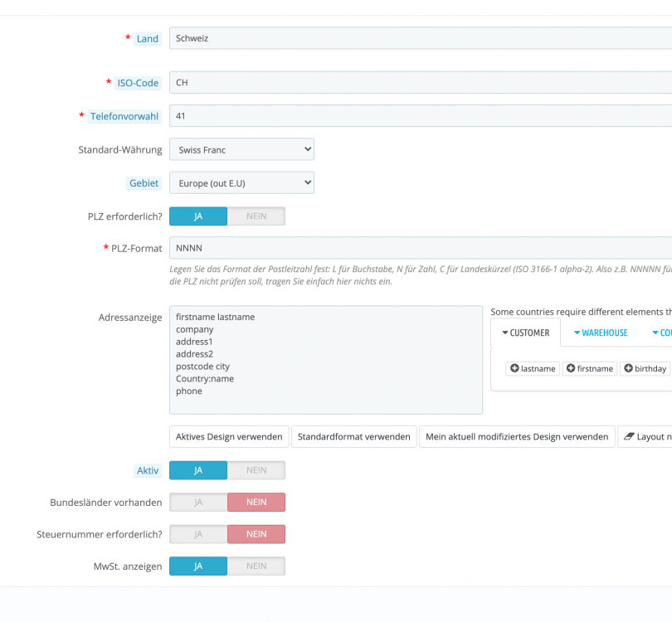The image size is (672, 622).
Task: Add the firstname field tag
Action: [x=590, y=368]
